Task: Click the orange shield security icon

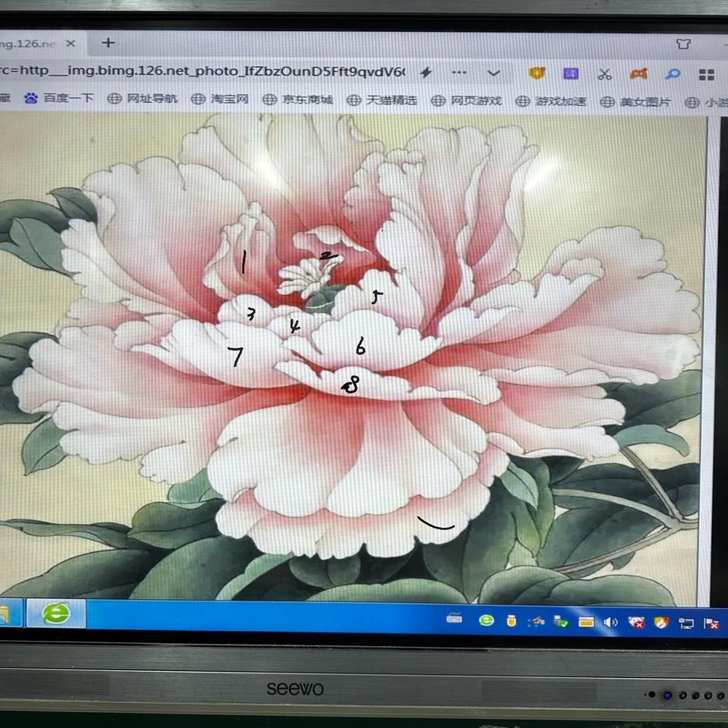Action: (538, 74)
